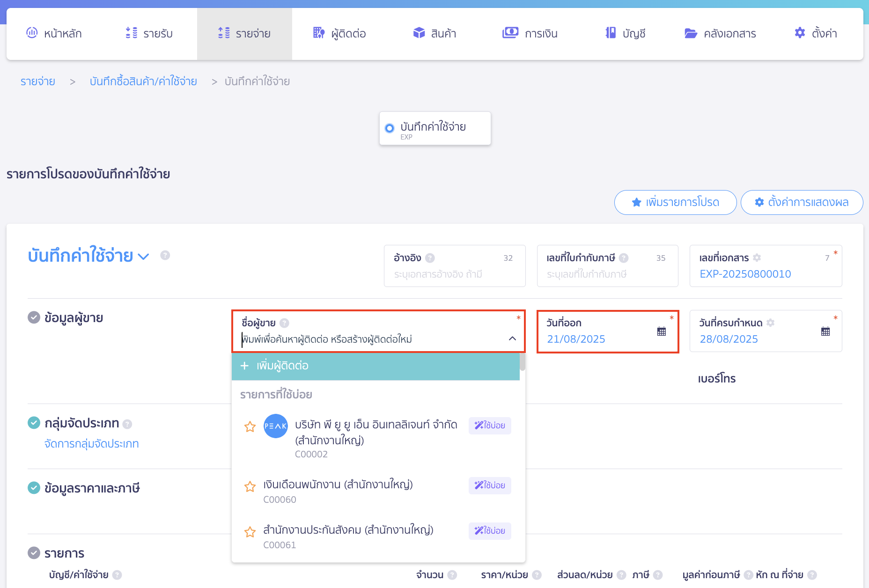
Task: Click the calendar icon in วันที่ครบกำหนด field
Action: point(825,331)
